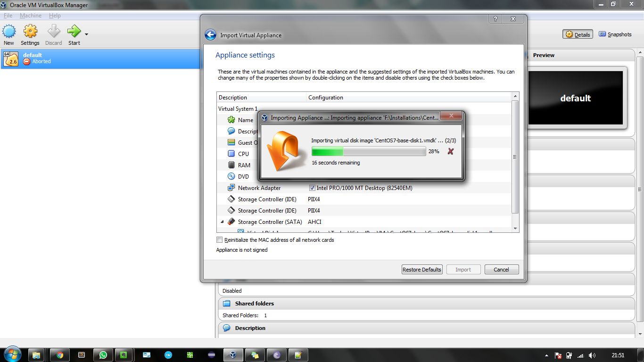Open the Windows Start orb
The width and height of the screenshot is (644, 362).
click(x=12, y=354)
